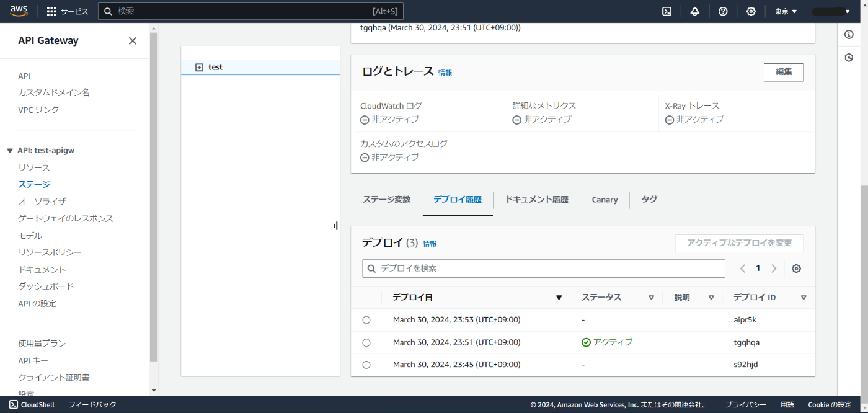Launch CloudShell from top bar icon

667,11
